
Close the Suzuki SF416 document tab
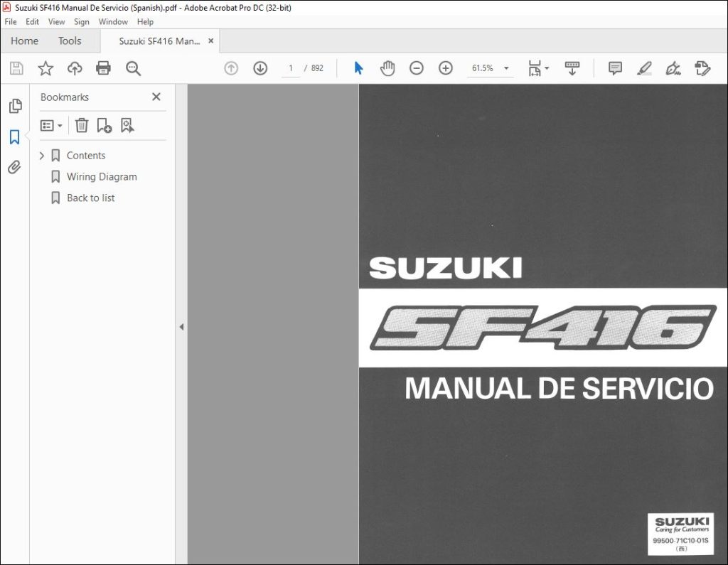click(210, 41)
